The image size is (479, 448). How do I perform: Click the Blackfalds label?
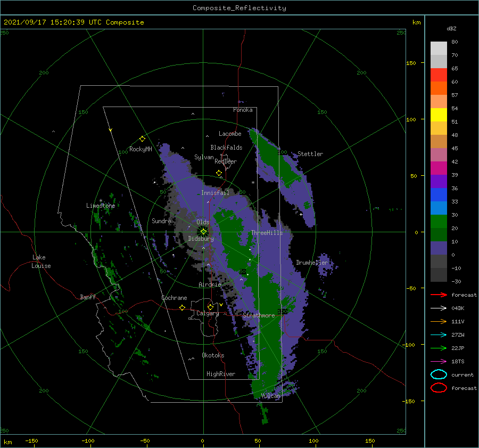(226, 148)
